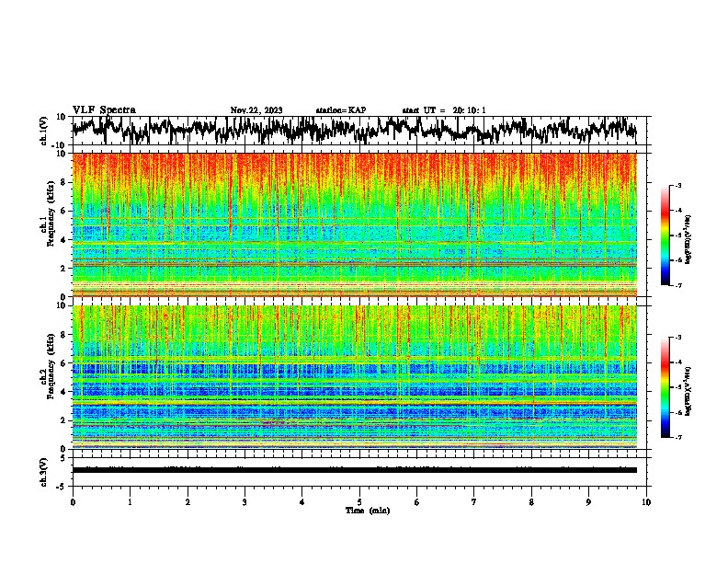
Task: Click time axis tick label "5"
Action: coord(359,502)
